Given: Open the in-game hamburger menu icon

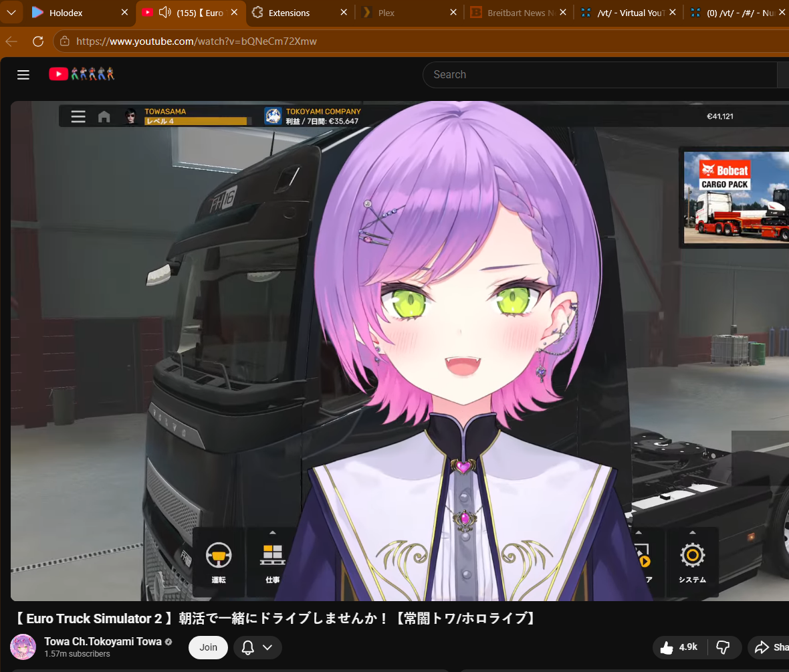Looking at the screenshot, I should pos(78,117).
